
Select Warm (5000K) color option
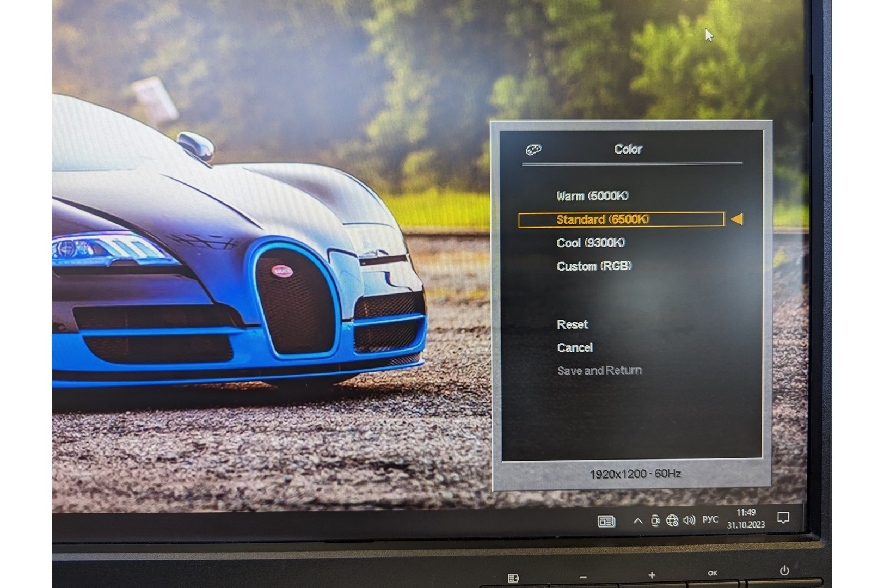point(592,196)
